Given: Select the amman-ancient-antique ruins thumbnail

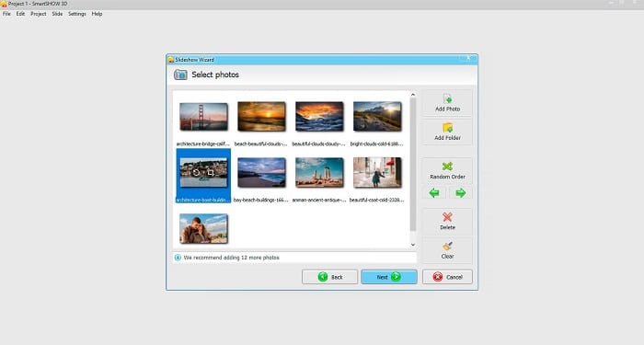Looking at the screenshot, I should pyautogui.click(x=319, y=173).
